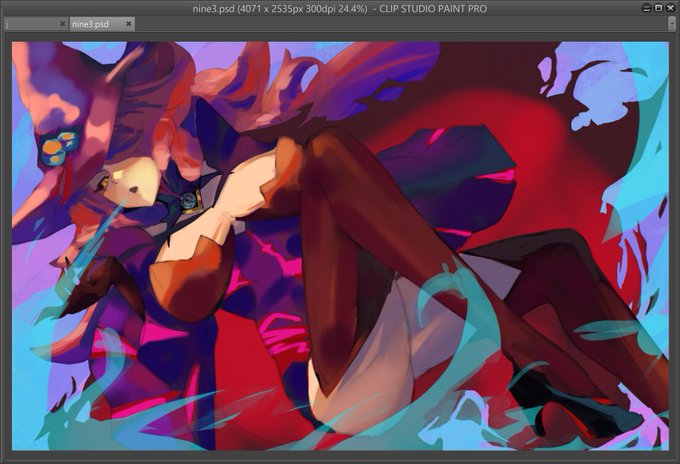Close the first canvas tab
680x464 pixels.
(62, 24)
